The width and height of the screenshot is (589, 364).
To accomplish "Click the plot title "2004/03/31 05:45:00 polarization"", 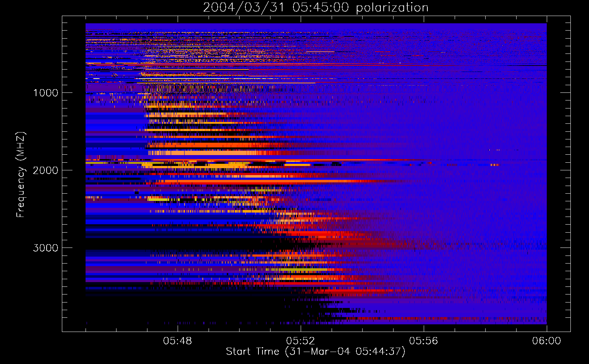I will click(316, 7).
